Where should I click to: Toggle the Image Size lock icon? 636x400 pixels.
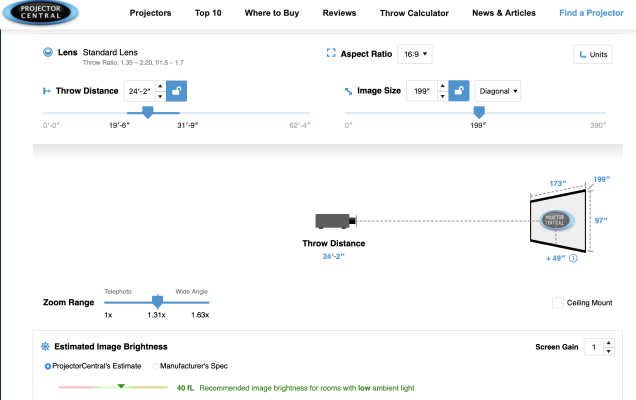tap(459, 91)
